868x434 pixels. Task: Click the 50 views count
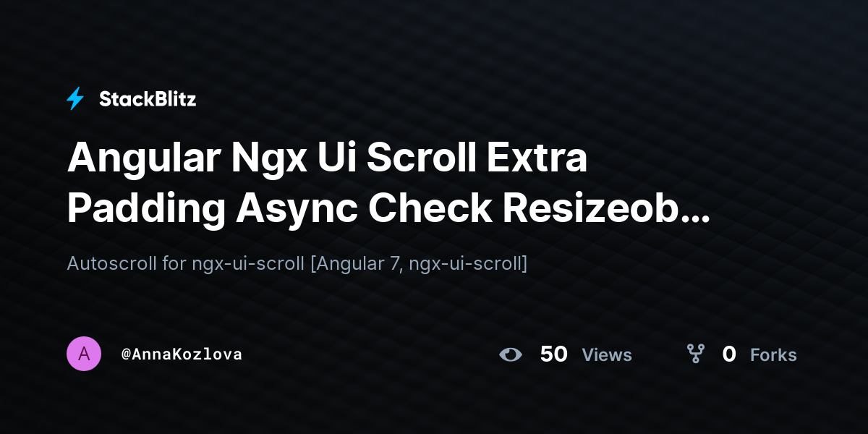click(x=554, y=354)
